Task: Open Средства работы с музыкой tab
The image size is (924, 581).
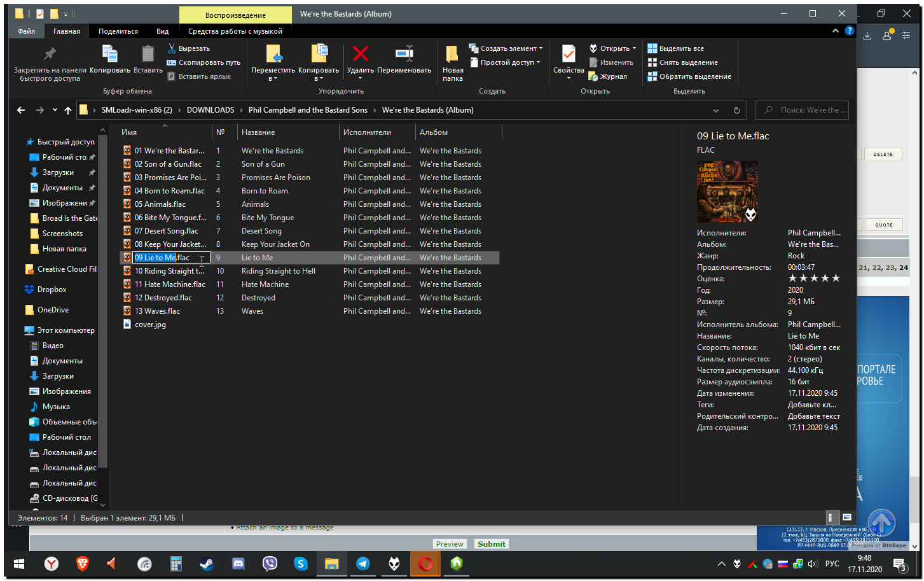Action: (235, 31)
